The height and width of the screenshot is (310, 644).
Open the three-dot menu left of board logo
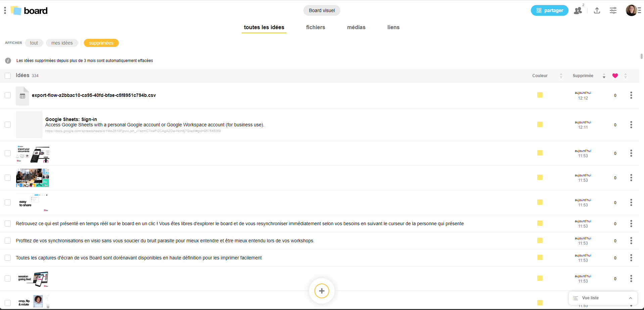click(5, 11)
